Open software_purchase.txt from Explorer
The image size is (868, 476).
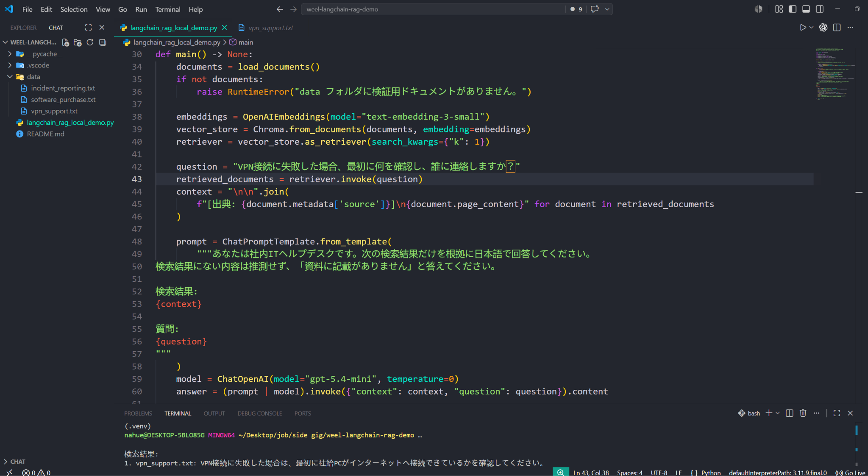coord(63,100)
